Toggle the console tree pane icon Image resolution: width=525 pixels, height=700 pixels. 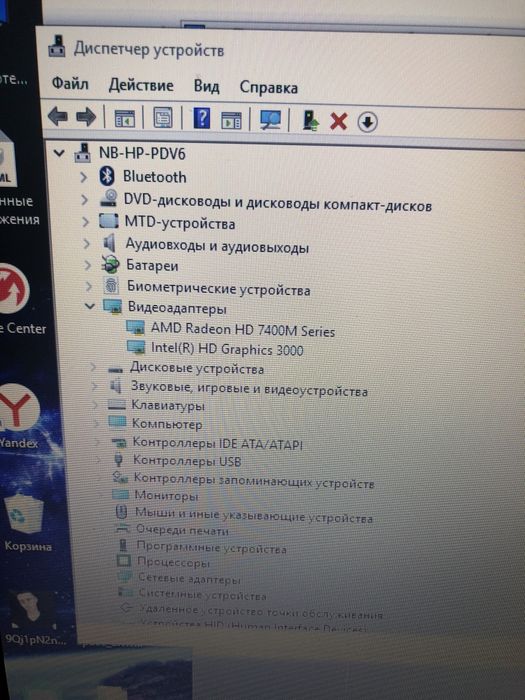pyautogui.click(x=125, y=118)
